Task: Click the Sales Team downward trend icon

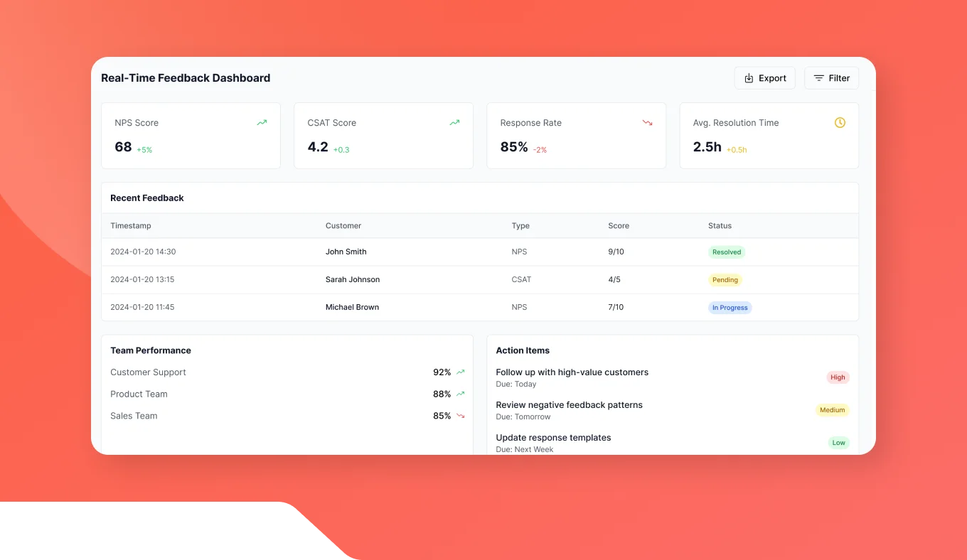Action: [x=461, y=416]
